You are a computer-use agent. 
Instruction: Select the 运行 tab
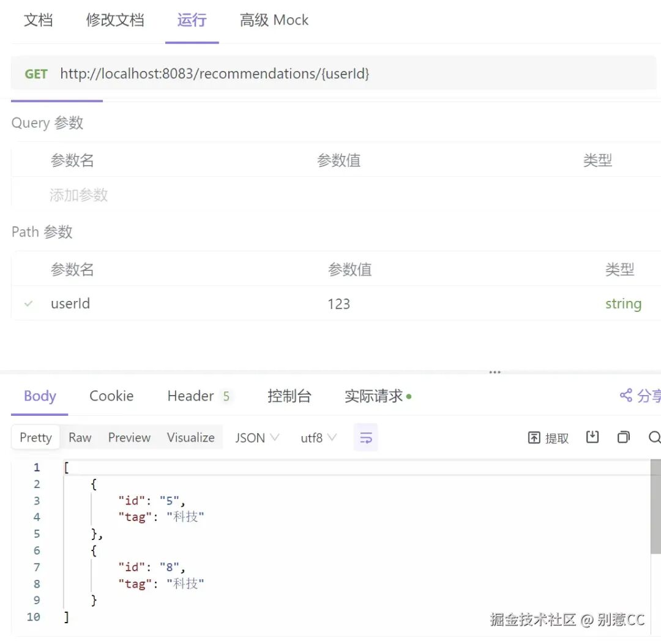pyautogui.click(x=192, y=20)
